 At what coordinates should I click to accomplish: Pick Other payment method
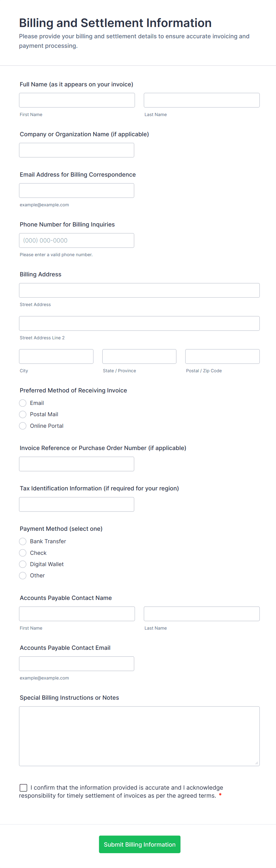(x=23, y=576)
